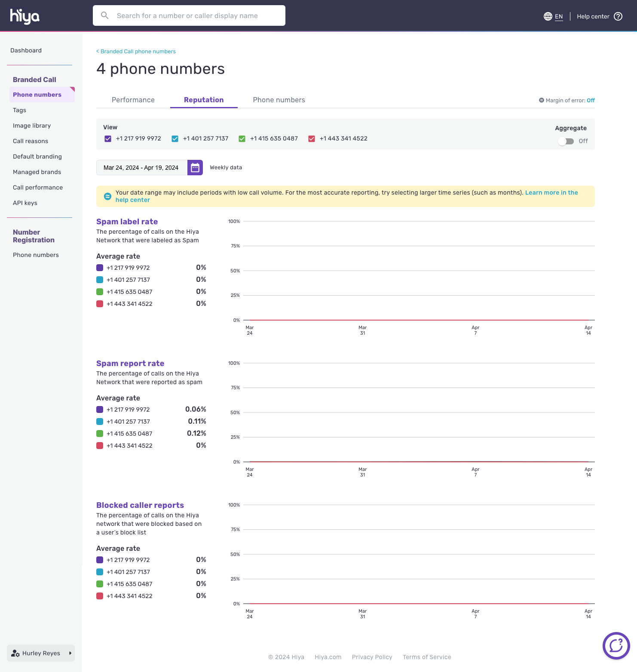637x672 pixels.
Task: Click the 0.11% spam report rate value
Action: 197,421
